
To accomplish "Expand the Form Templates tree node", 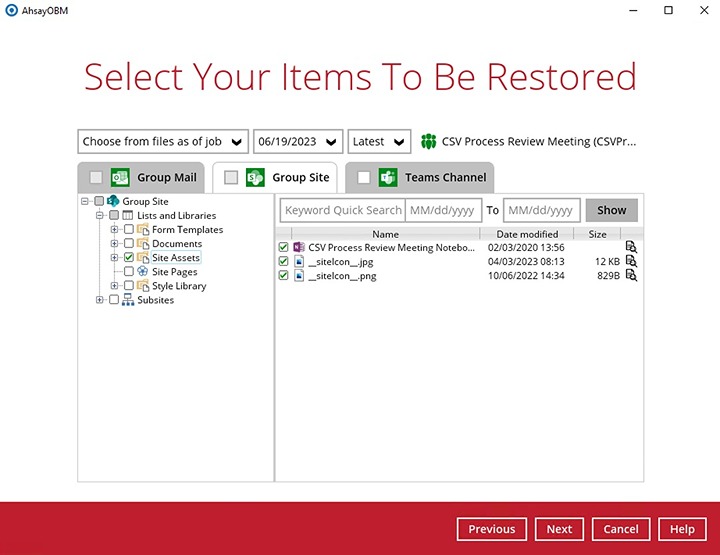I will click(115, 230).
